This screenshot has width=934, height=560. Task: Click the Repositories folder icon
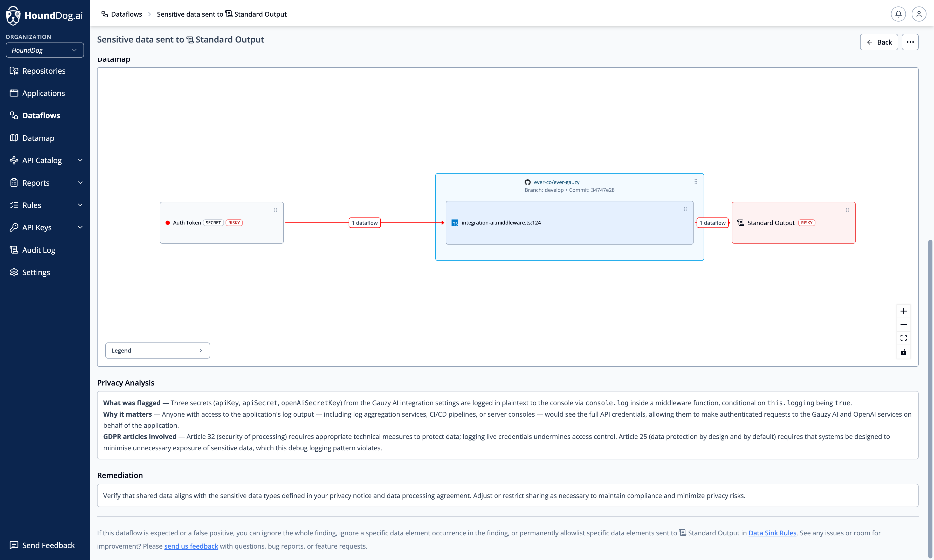click(x=14, y=71)
